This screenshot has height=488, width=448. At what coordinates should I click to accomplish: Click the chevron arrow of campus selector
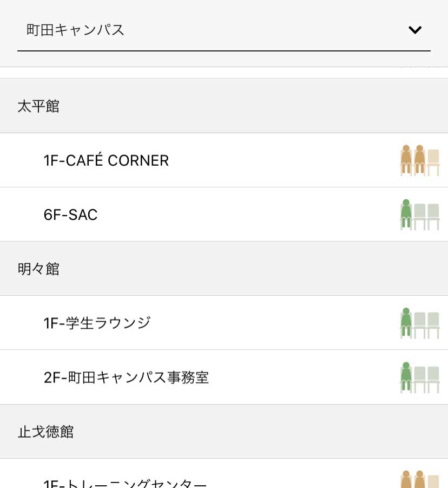[415, 30]
